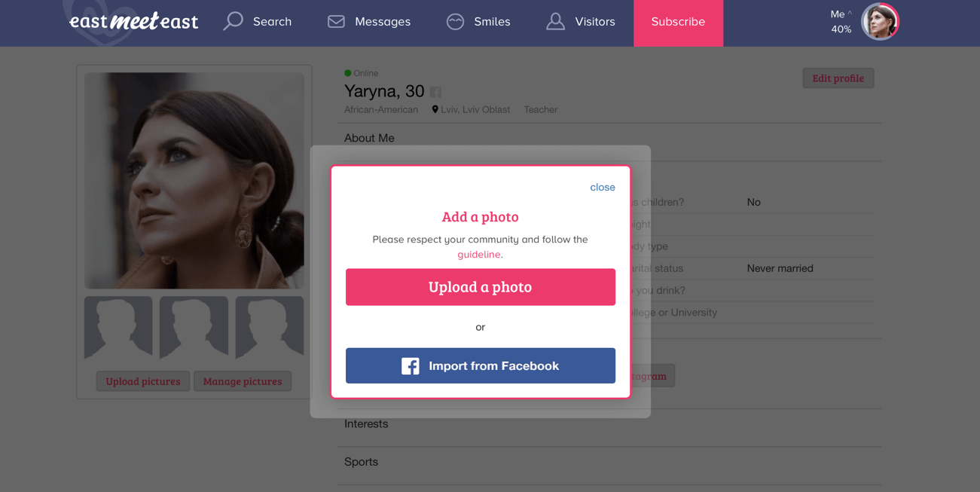This screenshot has width=980, height=492.
Task: Choose Import from Facebook
Action: [x=481, y=365]
